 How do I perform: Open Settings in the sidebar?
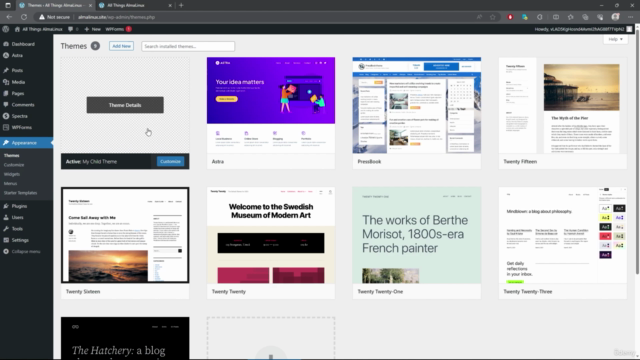tap(20, 240)
